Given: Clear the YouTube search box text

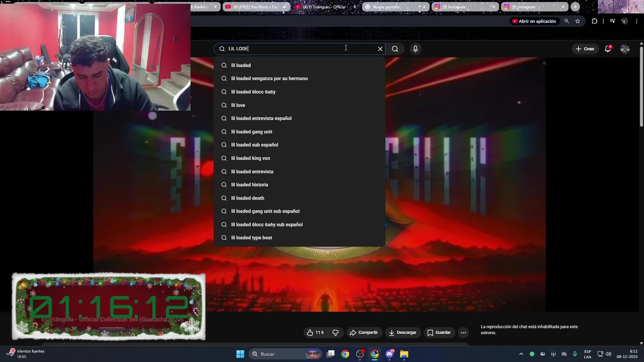Looking at the screenshot, I should [380, 49].
